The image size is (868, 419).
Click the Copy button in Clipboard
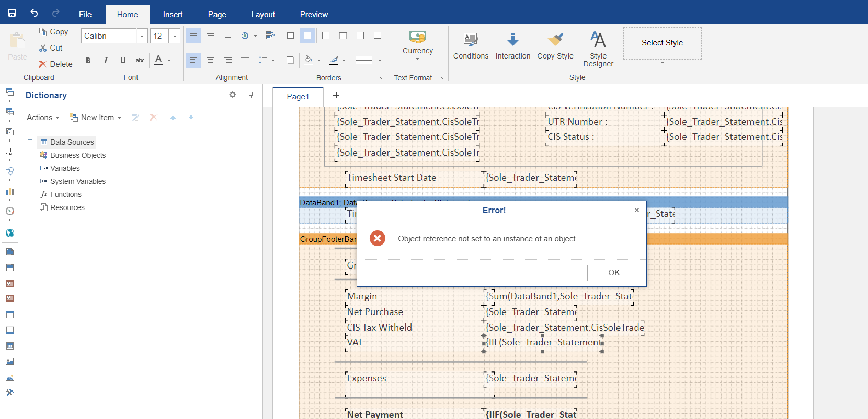coord(53,32)
